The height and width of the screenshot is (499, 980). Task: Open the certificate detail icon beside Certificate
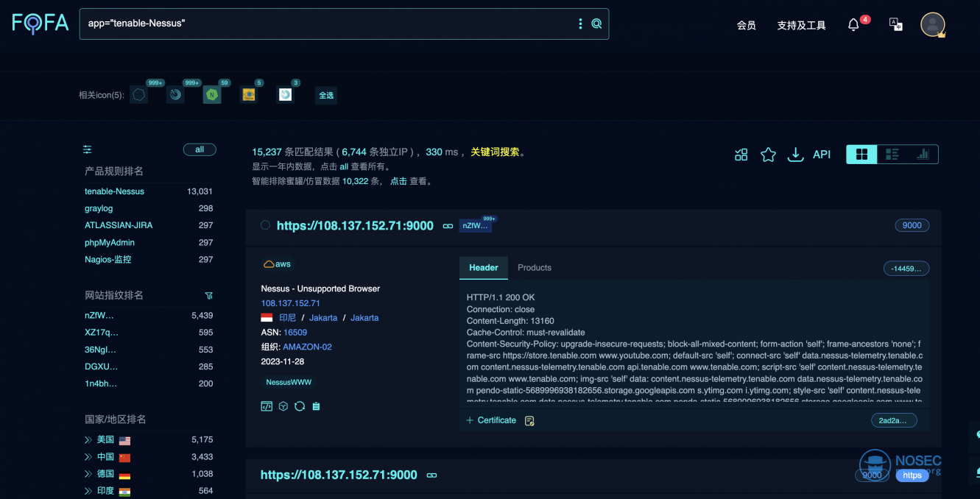point(529,421)
